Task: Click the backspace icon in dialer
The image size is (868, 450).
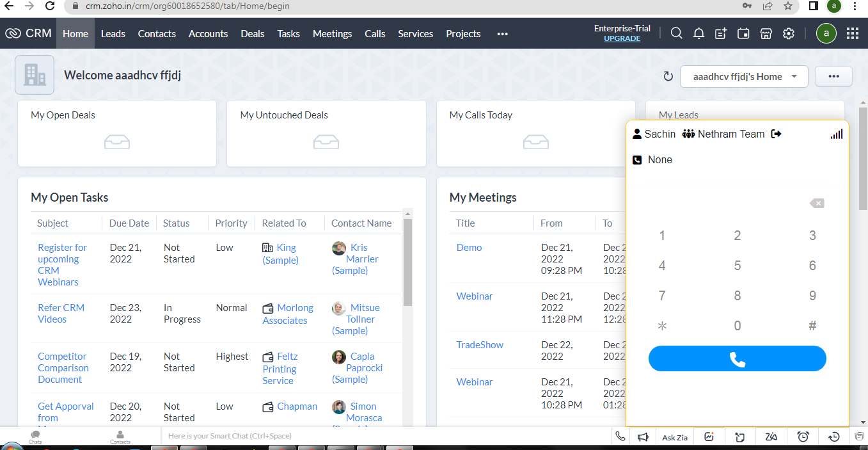Action: pos(817,203)
